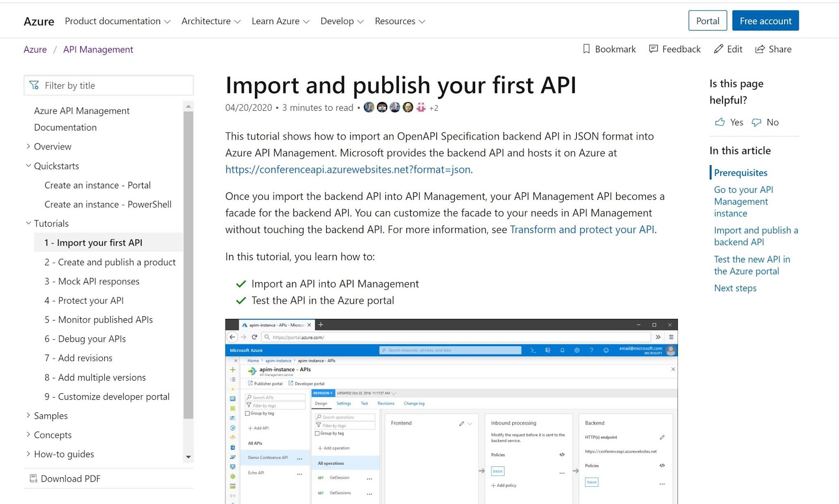The height and width of the screenshot is (504, 839).
Task: Click the Azure logo in the navbar
Action: [x=38, y=21]
